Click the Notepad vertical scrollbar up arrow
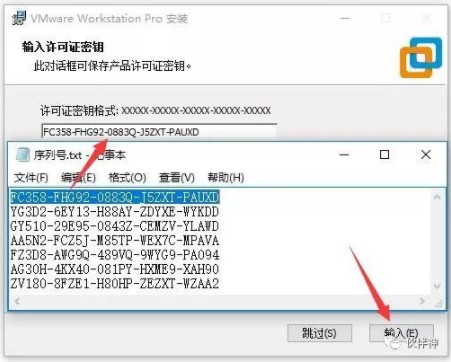Image resolution: width=451 pixels, height=362 pixels. (x=437, y=197)
